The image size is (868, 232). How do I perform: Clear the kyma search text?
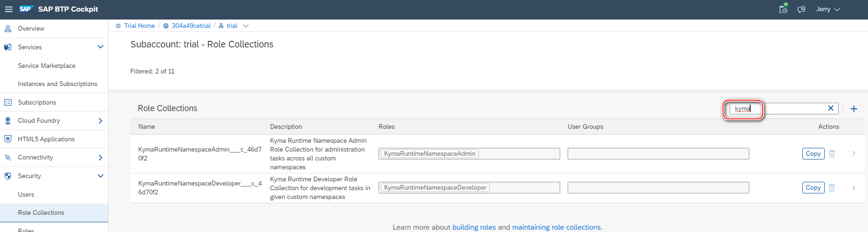(x=831, y=108)
